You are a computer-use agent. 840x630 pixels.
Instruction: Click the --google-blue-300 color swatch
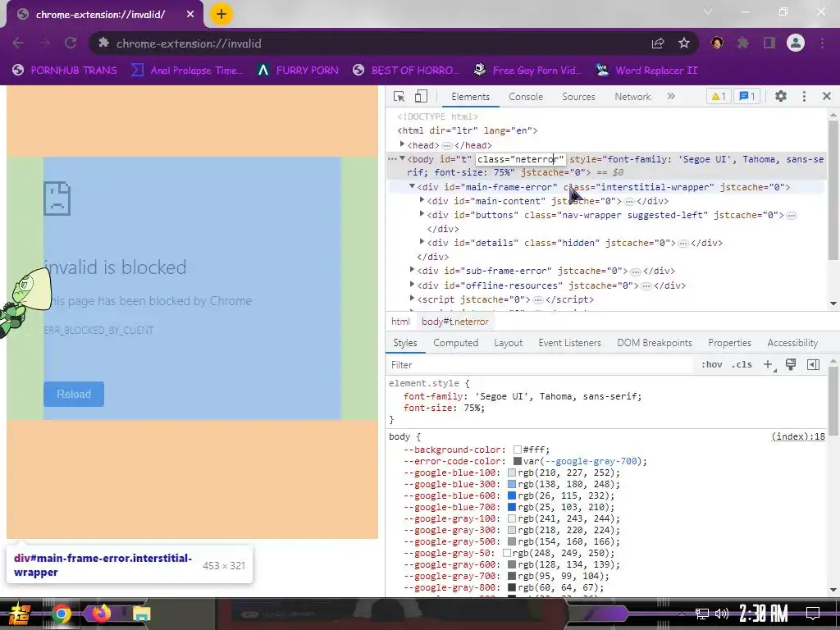pos(512,484)
